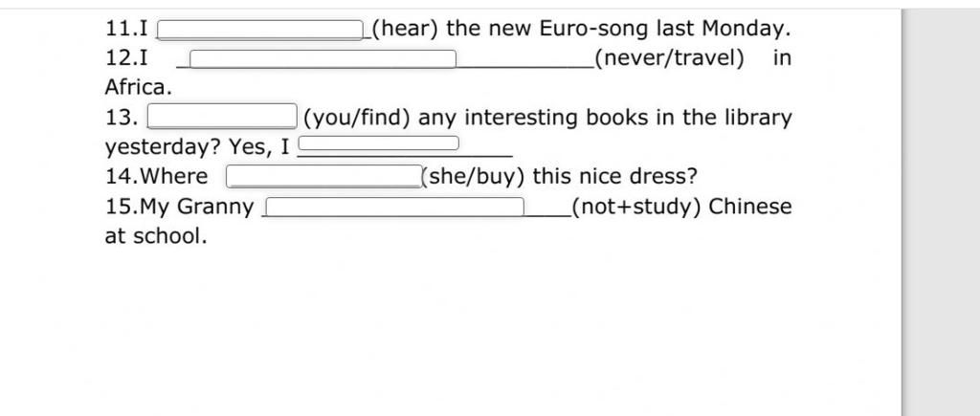Screen dimensions: 980x416
Task: Click the answer box for sentence 11 (hear)
Action: pos(260,30)
